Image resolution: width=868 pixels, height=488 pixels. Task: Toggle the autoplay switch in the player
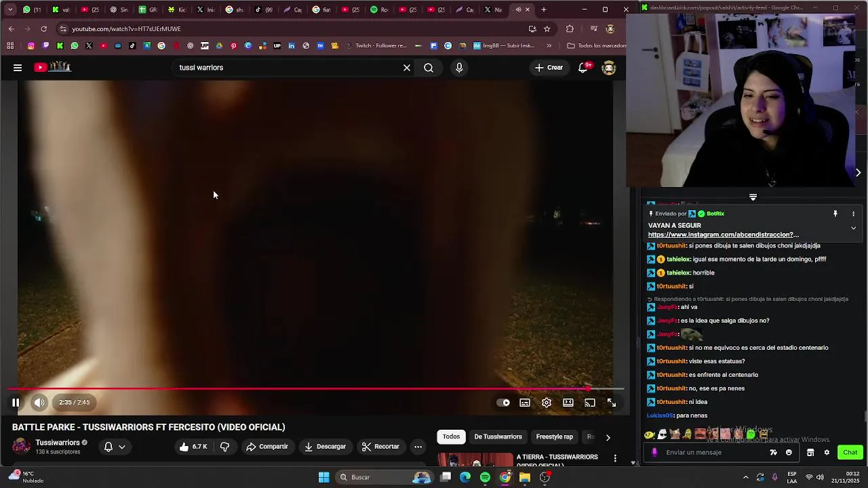(503, 403)
